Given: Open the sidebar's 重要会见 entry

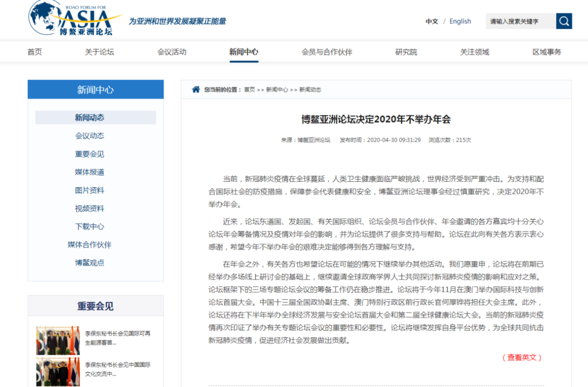Looking at the screenshot, I should [x=90, y=154].
